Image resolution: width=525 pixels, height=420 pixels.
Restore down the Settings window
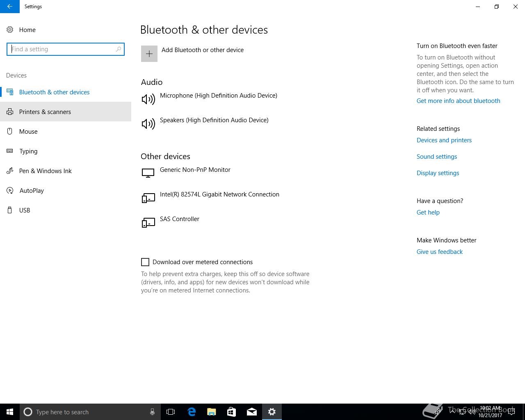[x=497, y=7]
